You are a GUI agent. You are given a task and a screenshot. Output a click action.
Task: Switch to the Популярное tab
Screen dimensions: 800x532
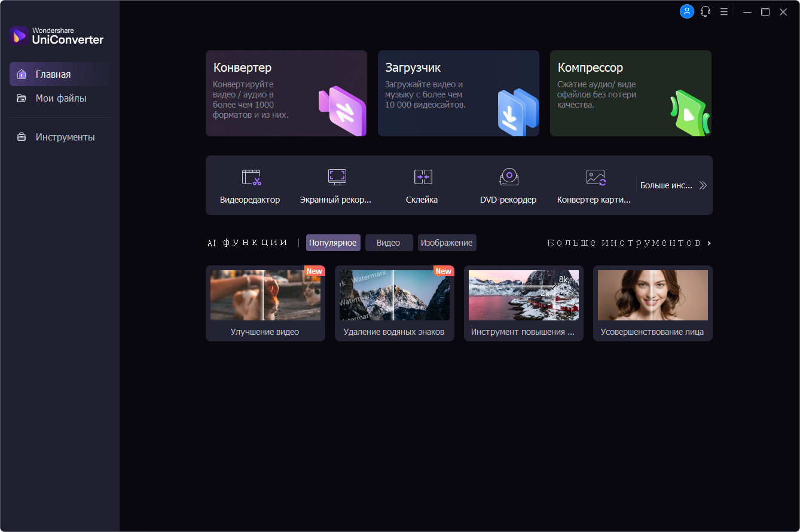[x=333, y=243]
